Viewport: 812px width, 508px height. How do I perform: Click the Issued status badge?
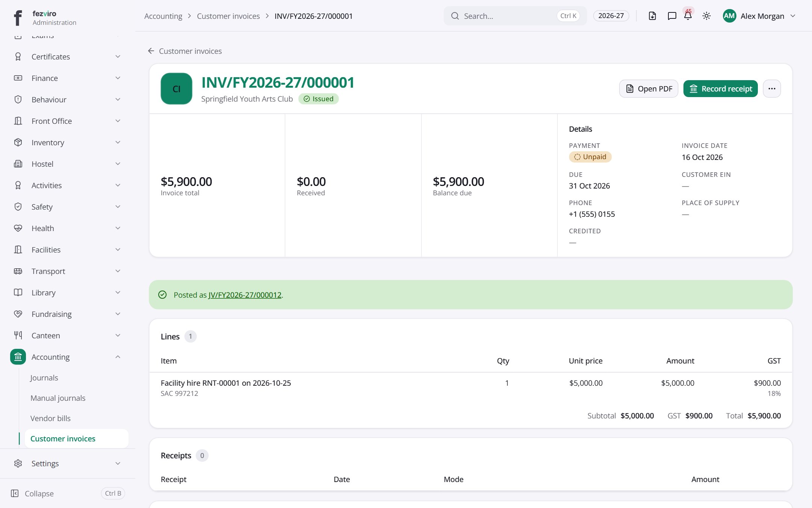[318, 99]
